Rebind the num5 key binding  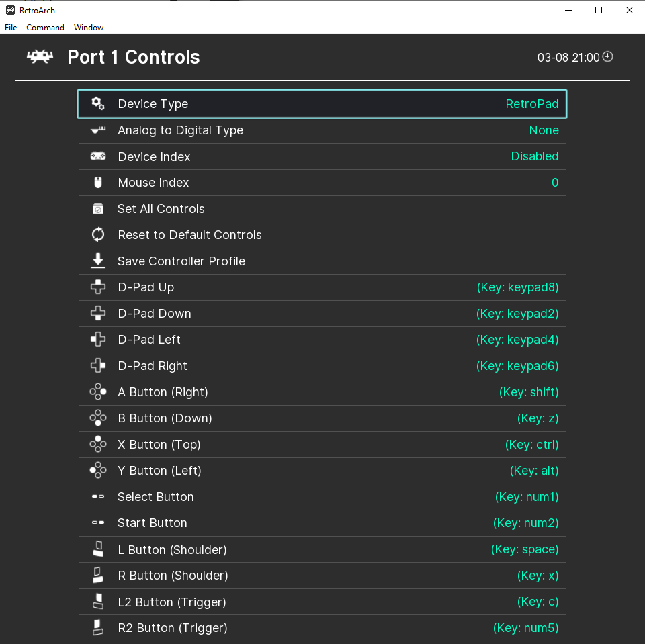tap(525, 628)
